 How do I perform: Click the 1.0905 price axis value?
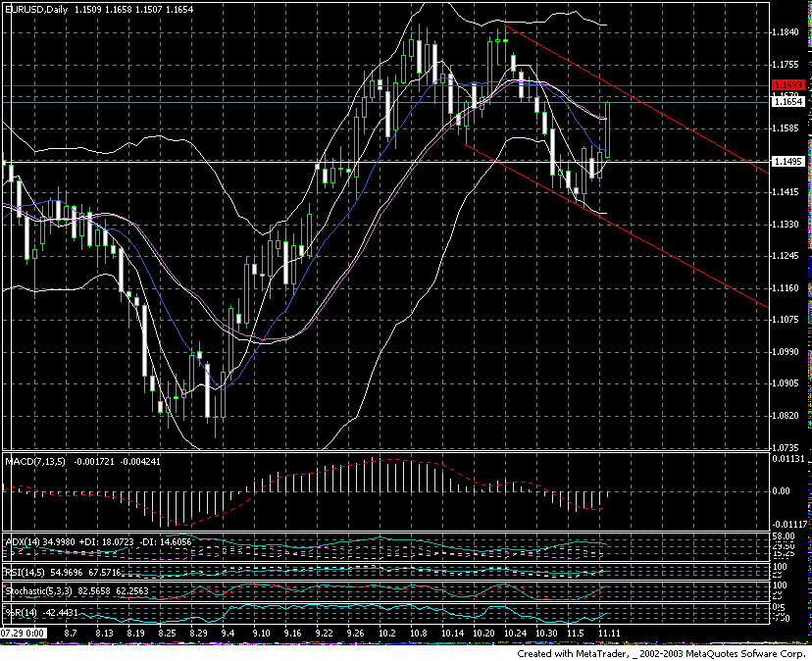[786, 383]
